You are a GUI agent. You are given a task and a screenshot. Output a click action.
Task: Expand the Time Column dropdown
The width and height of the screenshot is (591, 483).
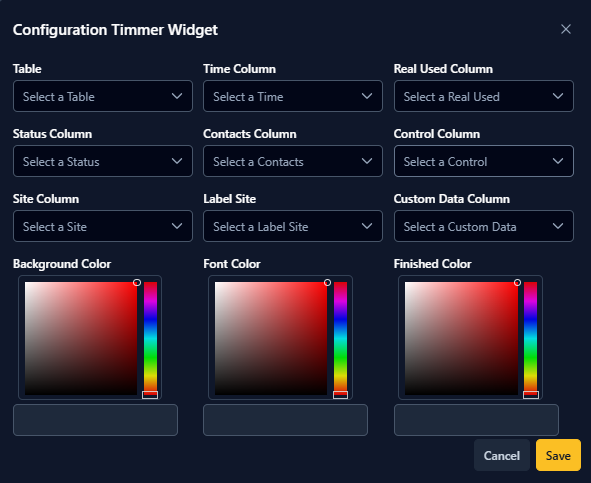[x=293, y=96]
